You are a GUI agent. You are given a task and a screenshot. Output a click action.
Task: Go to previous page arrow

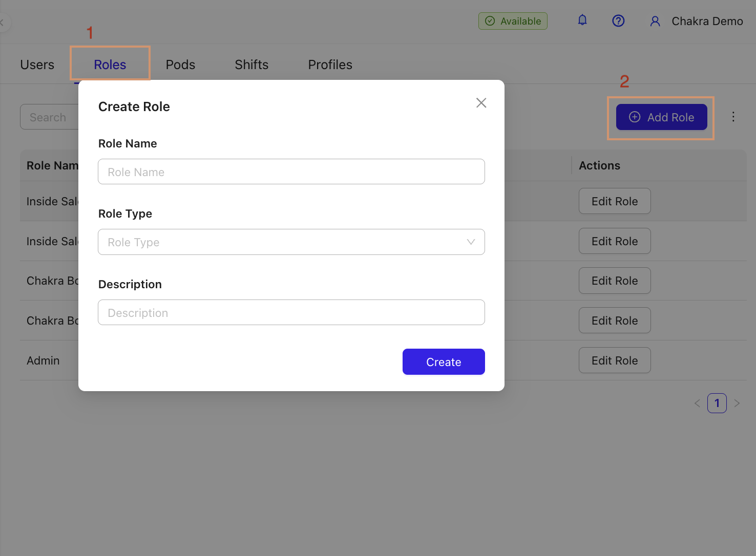697,403
